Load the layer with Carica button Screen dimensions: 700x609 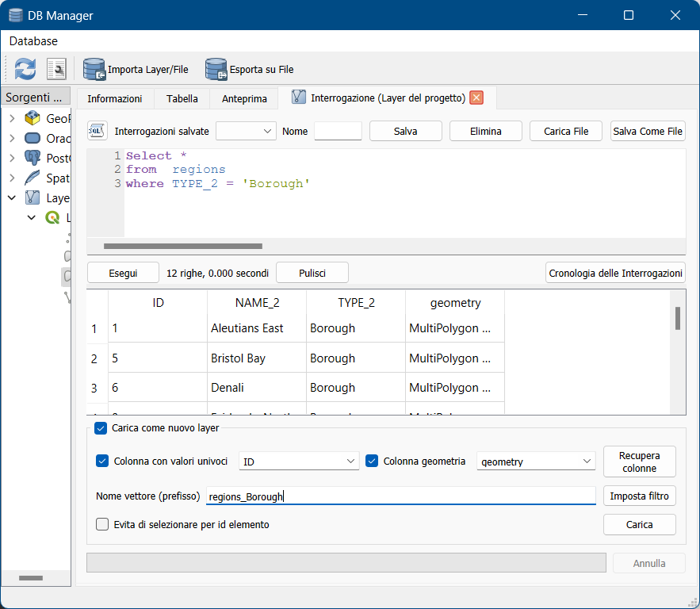[x=639, y=525]
